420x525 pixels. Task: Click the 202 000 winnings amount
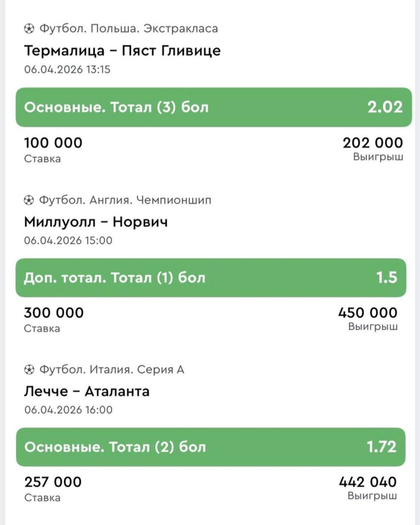[373, 143]
